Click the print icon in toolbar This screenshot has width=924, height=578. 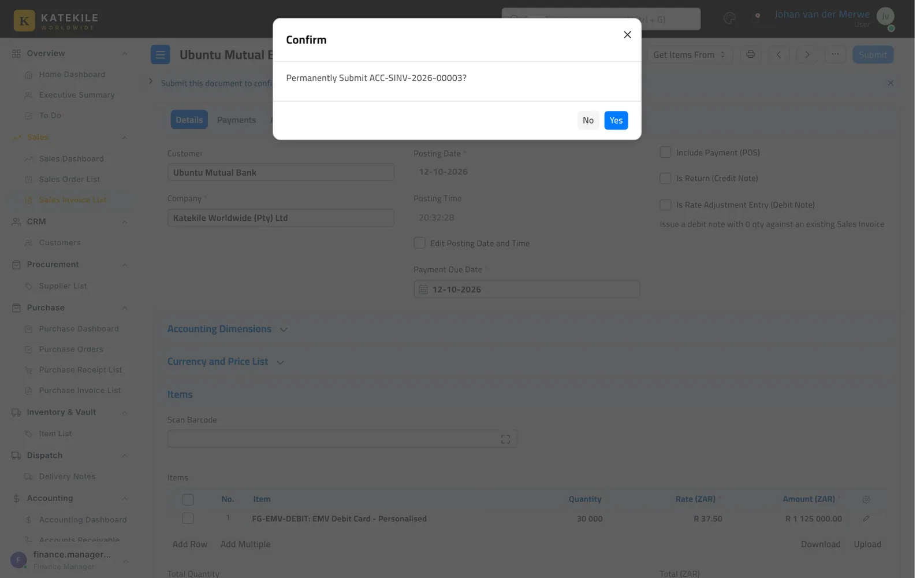click(750, 54)
